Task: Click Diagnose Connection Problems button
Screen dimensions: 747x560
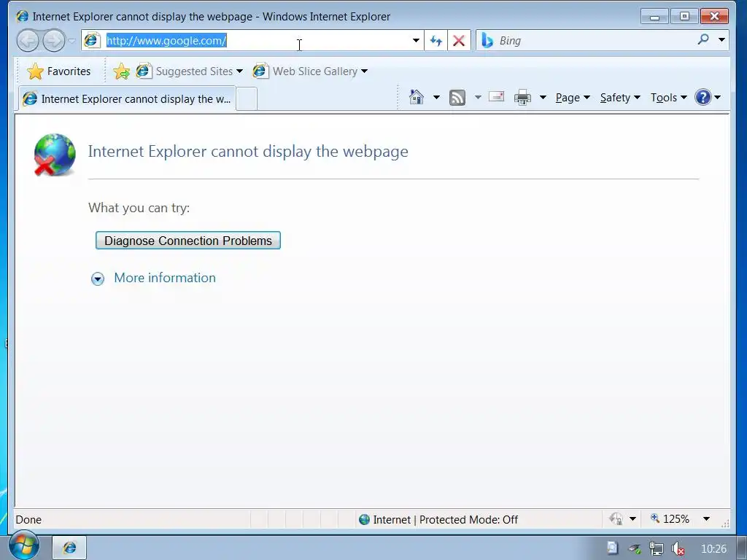Action: click(x=188, y=241)
